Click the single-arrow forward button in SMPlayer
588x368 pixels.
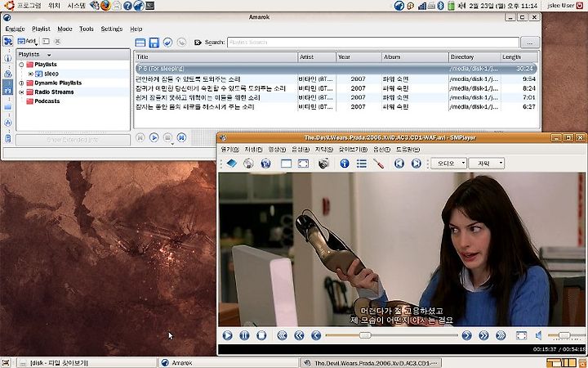click(466, 335)
